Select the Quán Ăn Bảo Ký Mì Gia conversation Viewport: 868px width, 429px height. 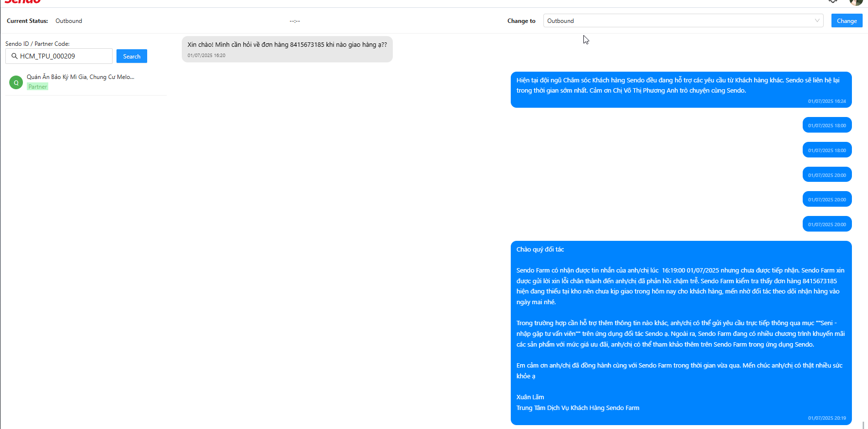tap(86, 82)
